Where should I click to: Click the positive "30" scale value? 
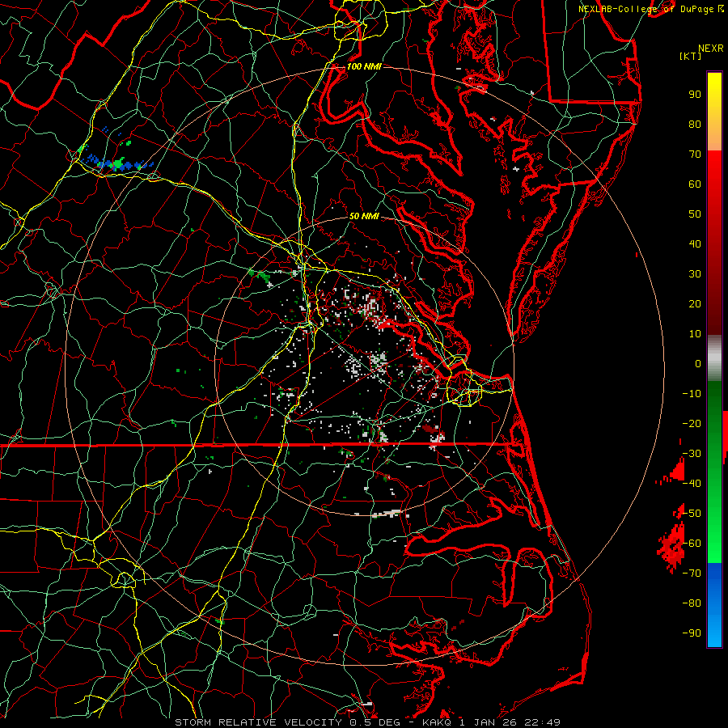(695, 274)
